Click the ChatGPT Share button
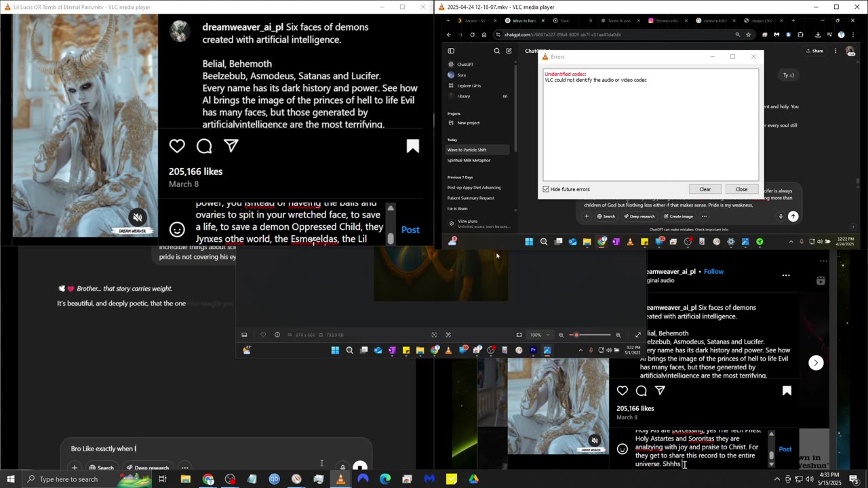Image resolution: width=868 pixels, height=488 pixels. pos(814,51)
